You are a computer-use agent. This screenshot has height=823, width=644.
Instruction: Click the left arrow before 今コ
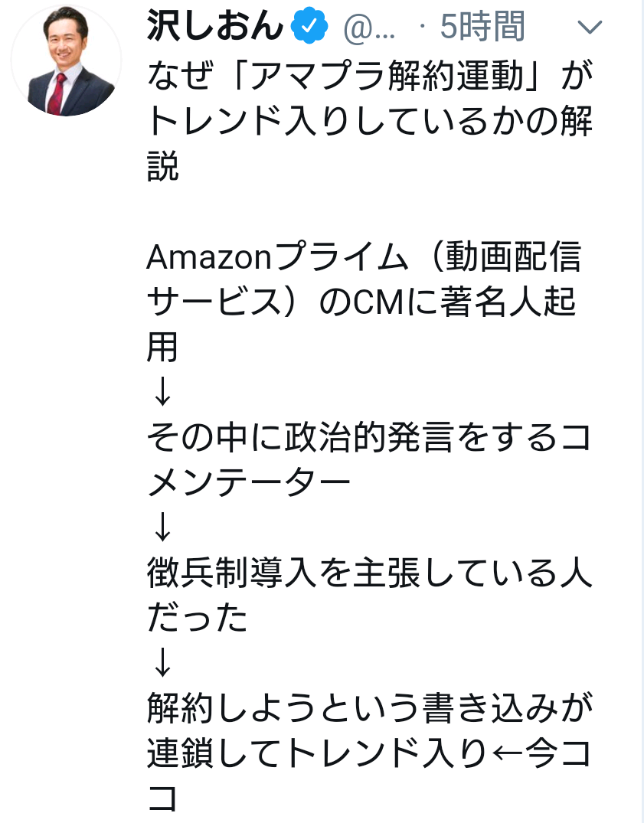[506, 754]
